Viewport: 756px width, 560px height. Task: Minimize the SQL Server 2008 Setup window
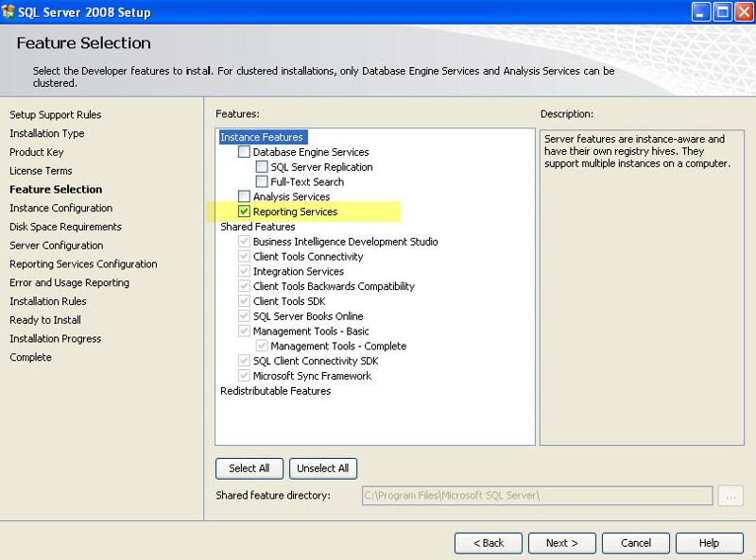click(x=700, y=12)
